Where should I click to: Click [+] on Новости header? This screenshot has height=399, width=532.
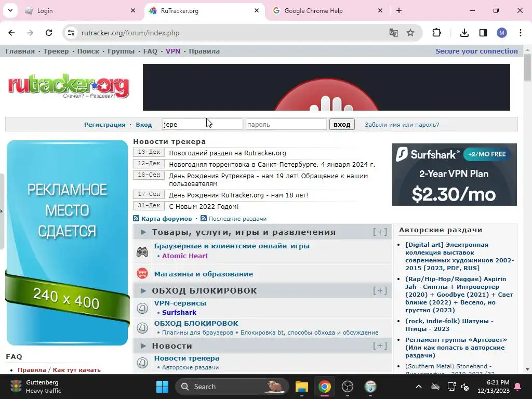click(x=380, y=345)
